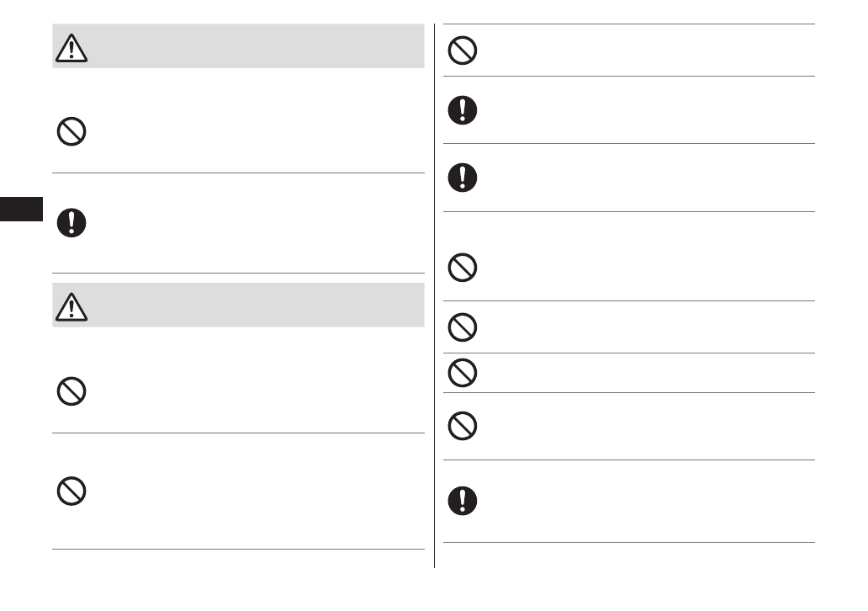The height and width of the screenshot is (611, 868).
Task: Click the third prohibition icon in the right column
Action: tap(463, 327)
